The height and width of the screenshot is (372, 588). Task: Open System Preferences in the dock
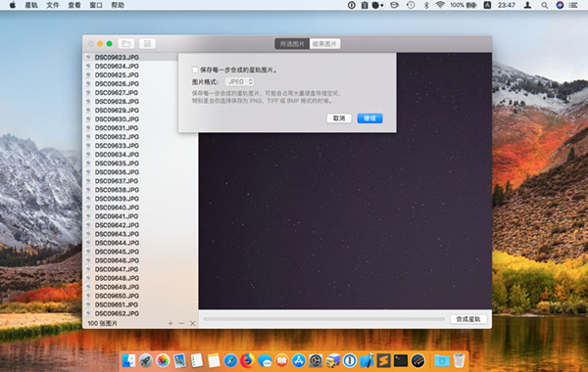tap(316, 361)
